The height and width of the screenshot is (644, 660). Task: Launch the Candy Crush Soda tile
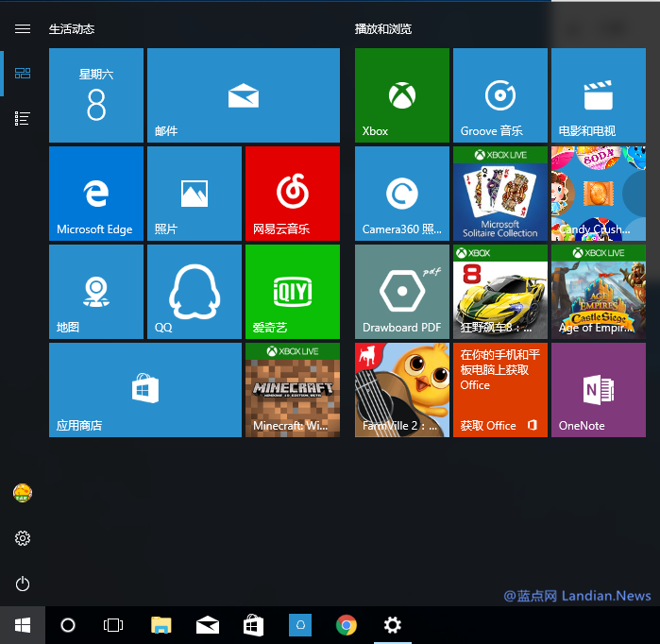coord(599,194)
